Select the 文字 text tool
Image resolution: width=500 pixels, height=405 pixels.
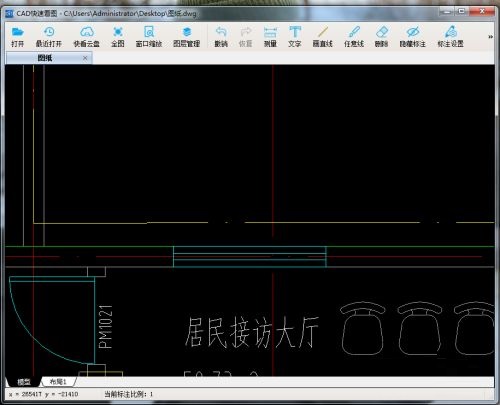(295, 36)
